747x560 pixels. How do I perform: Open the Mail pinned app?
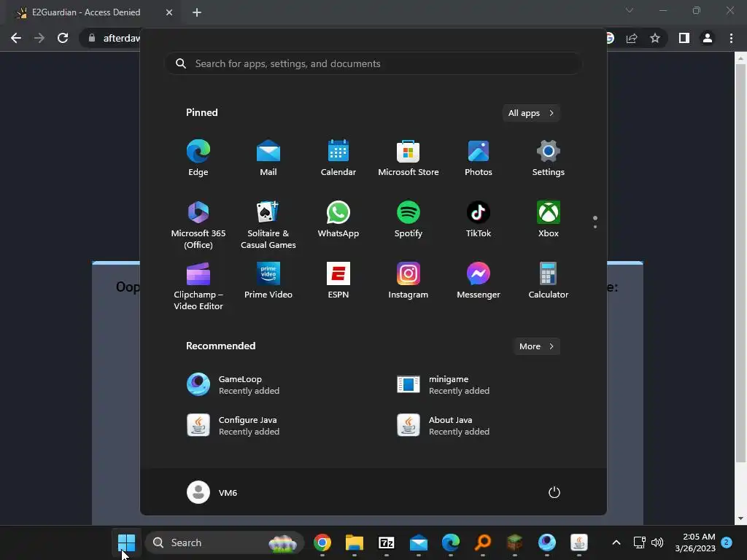tap(268, 158)
